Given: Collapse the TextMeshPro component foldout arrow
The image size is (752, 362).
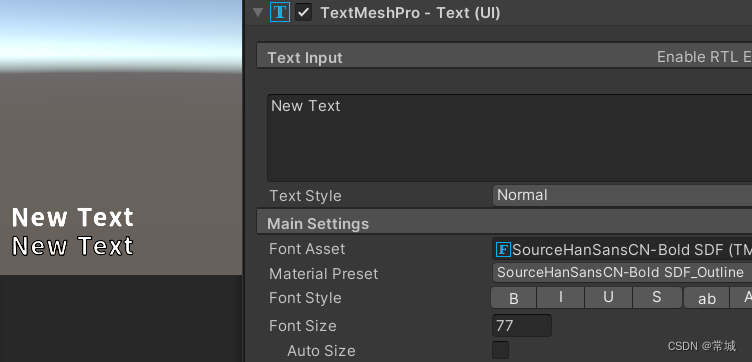Looking at the screenshot, I should point(258,12).
